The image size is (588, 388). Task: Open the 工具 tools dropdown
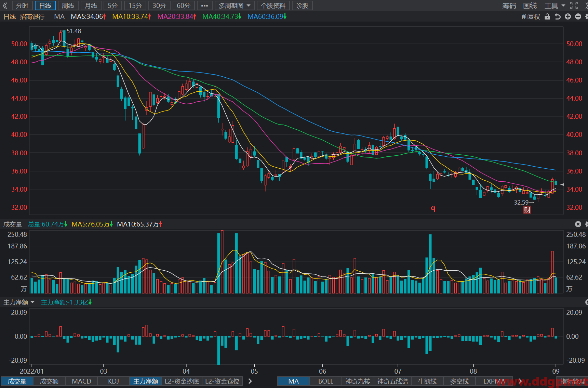click(x=554, y=6)
